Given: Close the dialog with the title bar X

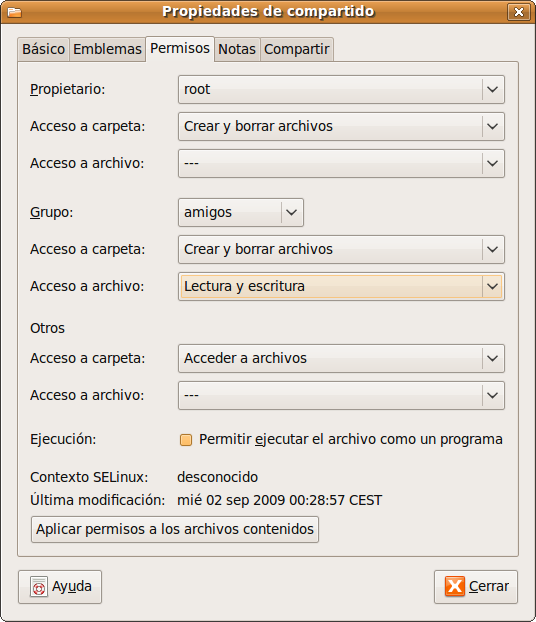Looking at the screenshot, I should tap(519, 12).
